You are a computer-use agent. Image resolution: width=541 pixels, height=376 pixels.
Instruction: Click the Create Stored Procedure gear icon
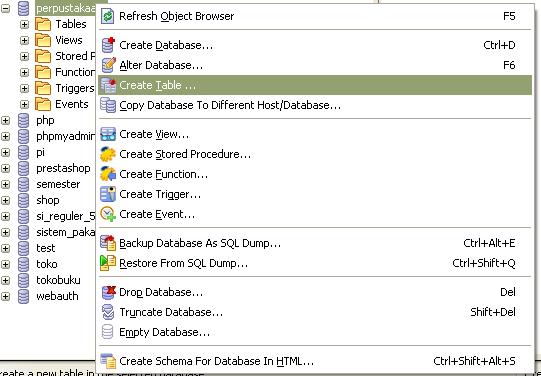(108, 154)
